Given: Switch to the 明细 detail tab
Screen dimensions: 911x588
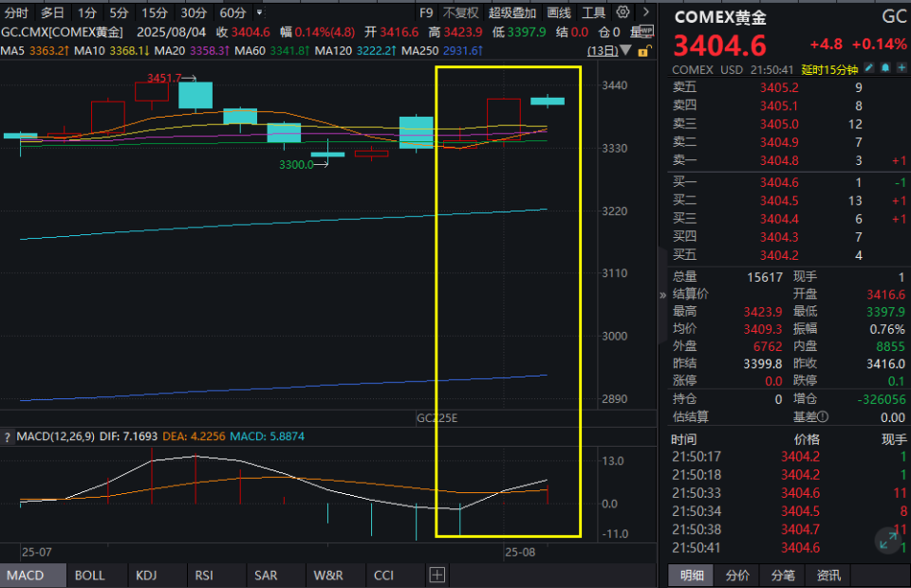Looking at the screenshot, I should (x=692, y=576).
